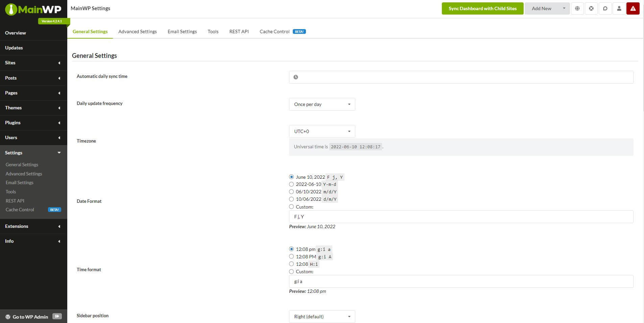
Task: Open REST API sidebar submenu link
Action: click(15, 201)
